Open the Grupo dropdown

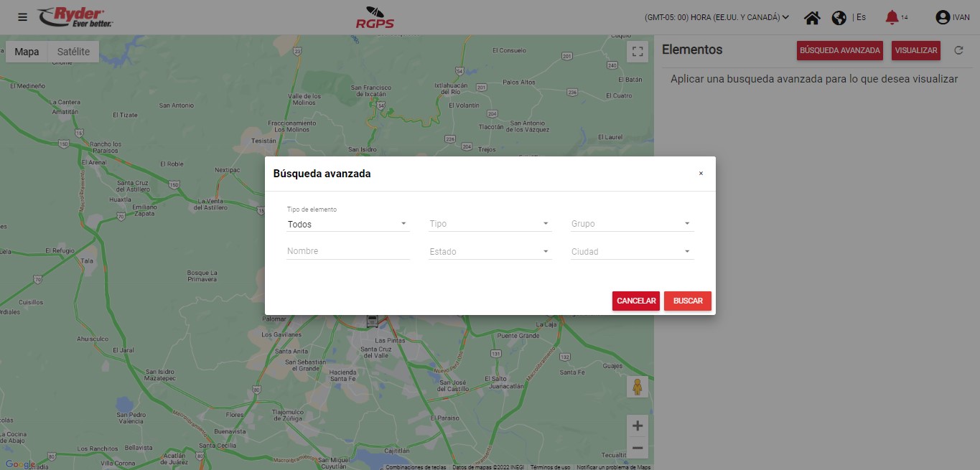[632, 224]
